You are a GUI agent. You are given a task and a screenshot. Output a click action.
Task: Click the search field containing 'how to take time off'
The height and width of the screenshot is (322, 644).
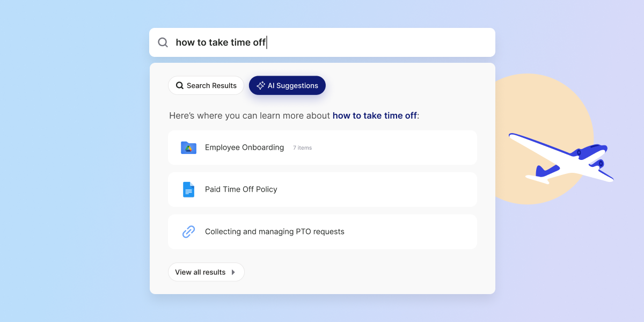pos(221,42)
